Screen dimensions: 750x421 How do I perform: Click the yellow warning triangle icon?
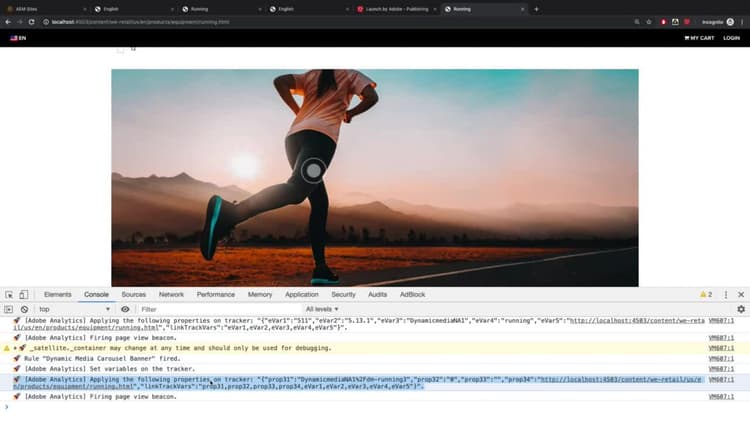pyautogui.click(x=7, y=348)
